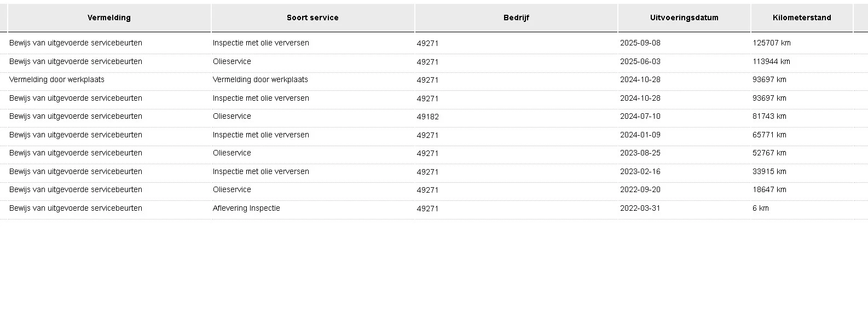Image resolution: width=868 pixels, height=318 pixels.
Task: Click the Kilometerstand column header
Action: click(x=802, y=18)
